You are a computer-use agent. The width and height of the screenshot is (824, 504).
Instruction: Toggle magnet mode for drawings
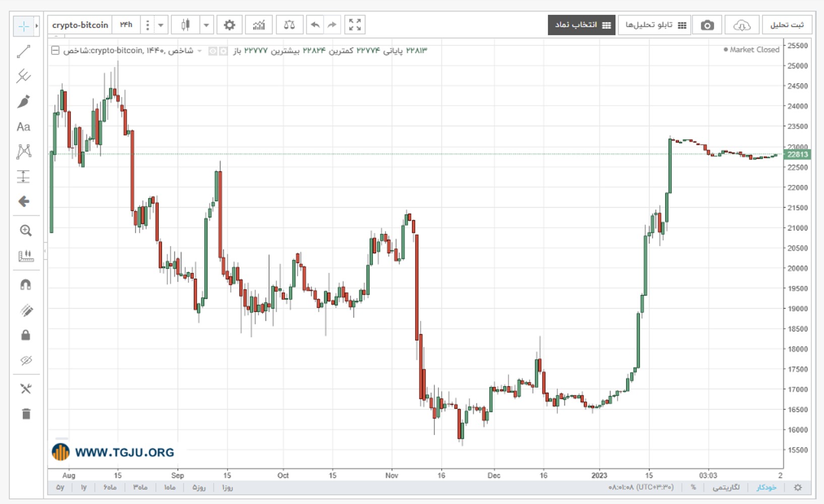coord(26,285)
